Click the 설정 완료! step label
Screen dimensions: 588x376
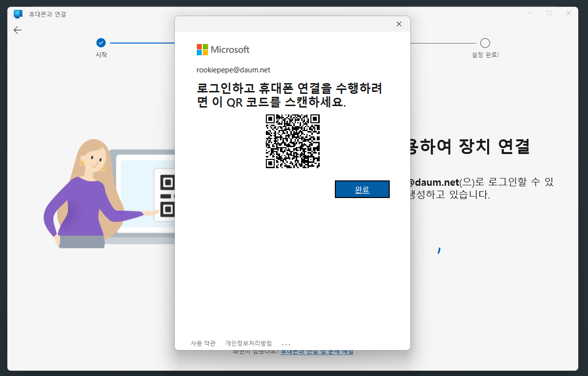[x=485, y=55]
